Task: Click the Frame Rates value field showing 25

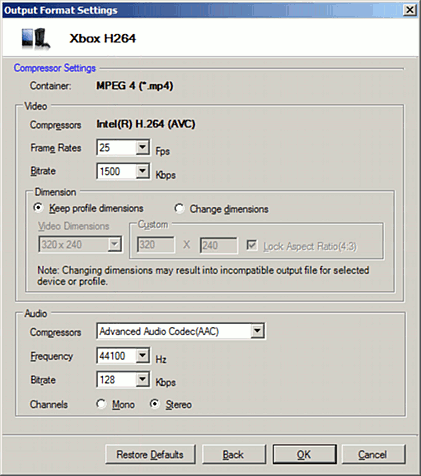Action: pos(116,147)
